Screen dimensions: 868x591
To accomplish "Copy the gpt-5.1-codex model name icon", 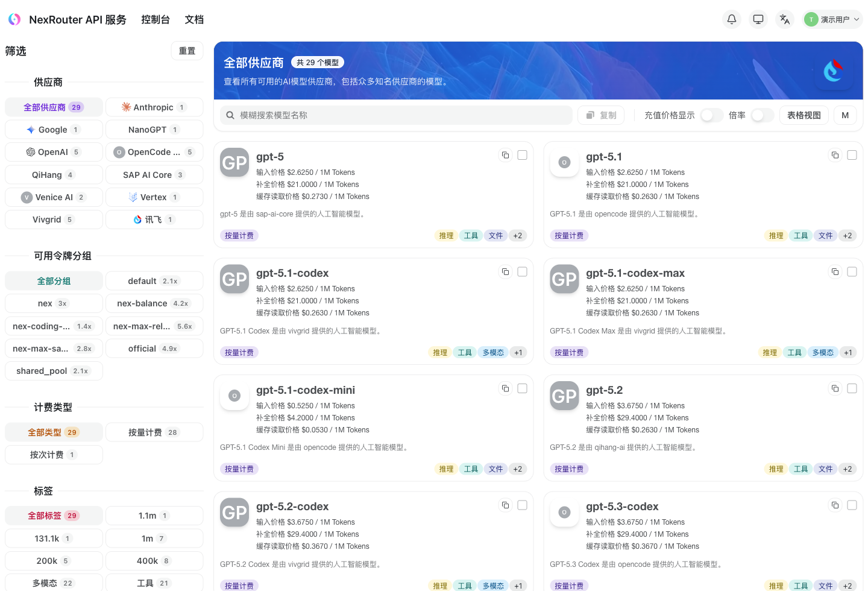I will [505, 272].
